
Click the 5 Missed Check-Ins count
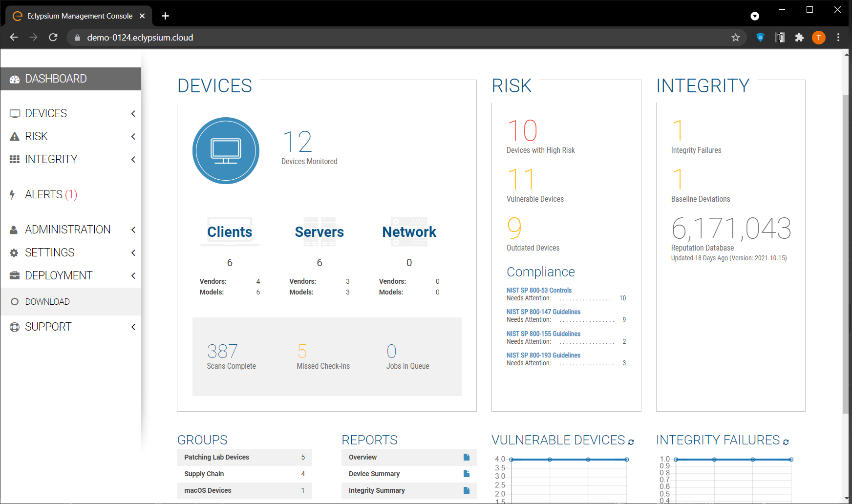(x=302, y=351)
